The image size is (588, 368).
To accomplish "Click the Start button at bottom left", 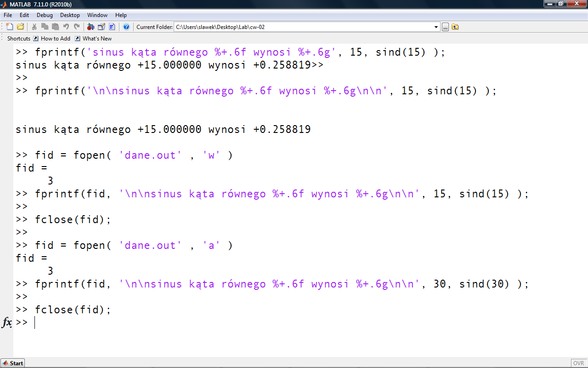I will 12,363.
